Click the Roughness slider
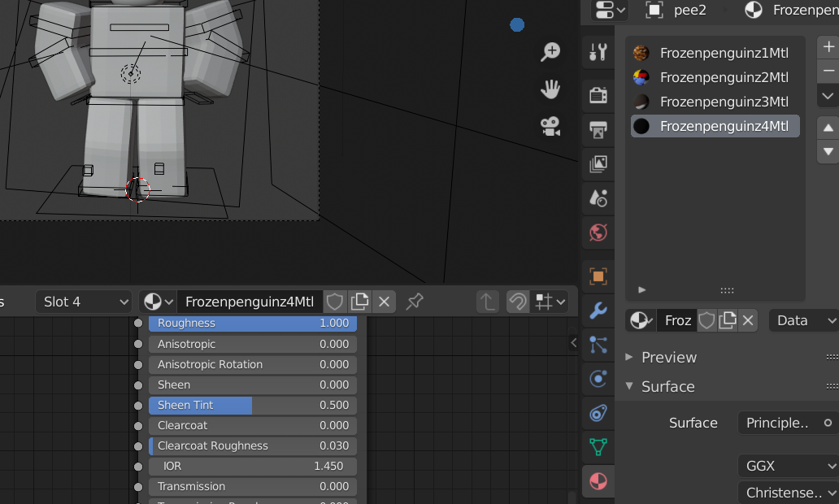This screenshot has width=839, height=504. click(x=253, y=324)
